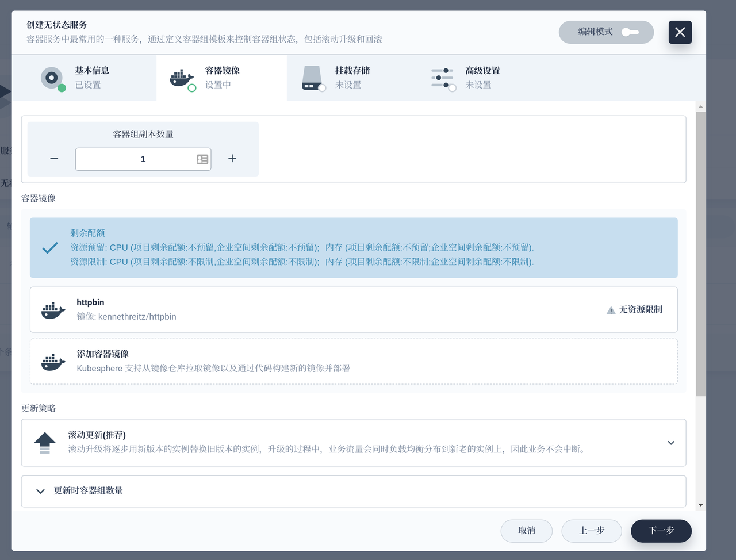Viewport: 736px width, 560px height.
Task: Go back with the 上一步 button
Action: coord(592,531)
